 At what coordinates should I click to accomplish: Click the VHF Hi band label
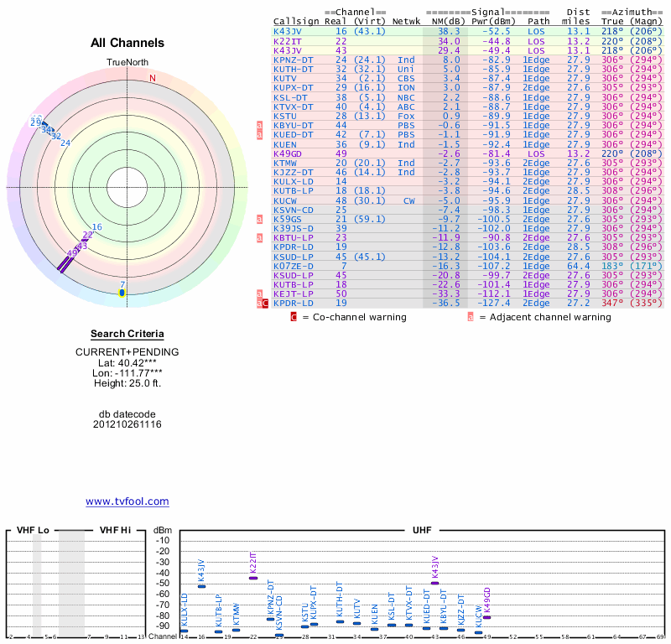(116, 530)
